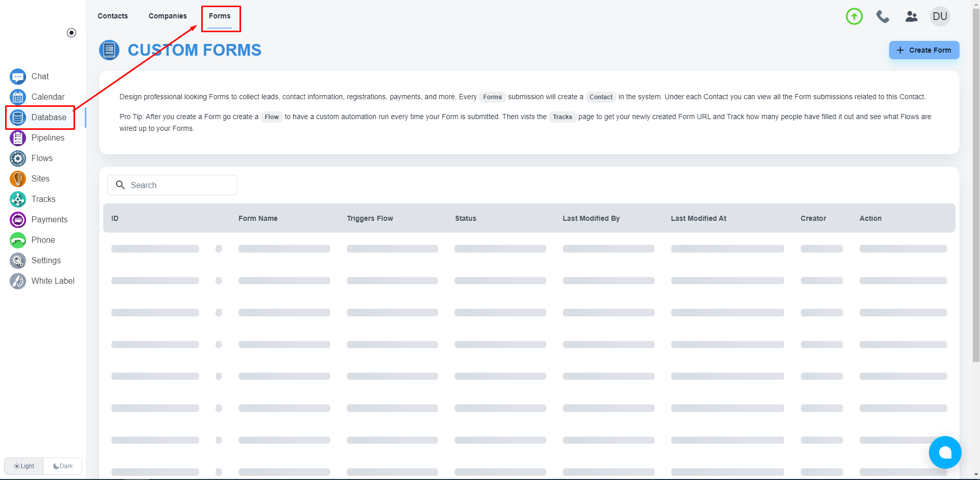Open the Chat icon in sidebar
The image size is (980, 480).
click(x=18, y=77)
